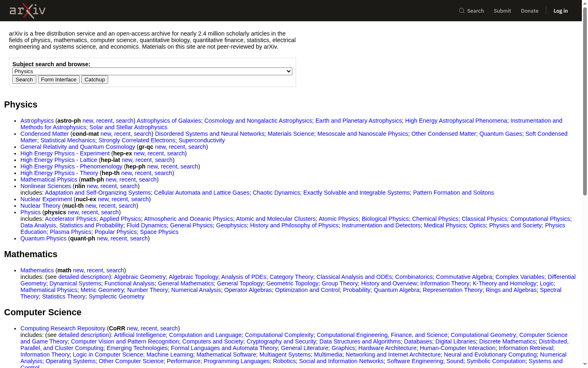Click the Search button under subject box
This screenshot has height=368, width=588.
[24, 80]
